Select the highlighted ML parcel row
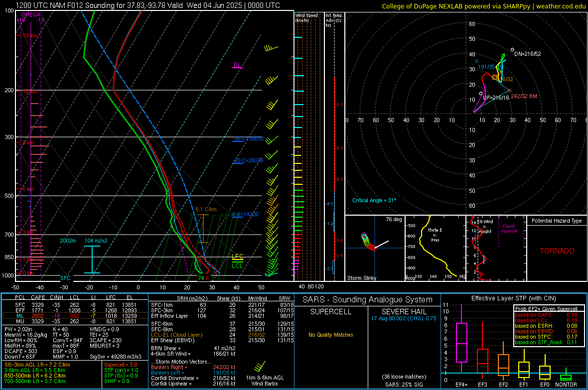Image resolution: width=588 pixels, height=390 pixels. 75,316
